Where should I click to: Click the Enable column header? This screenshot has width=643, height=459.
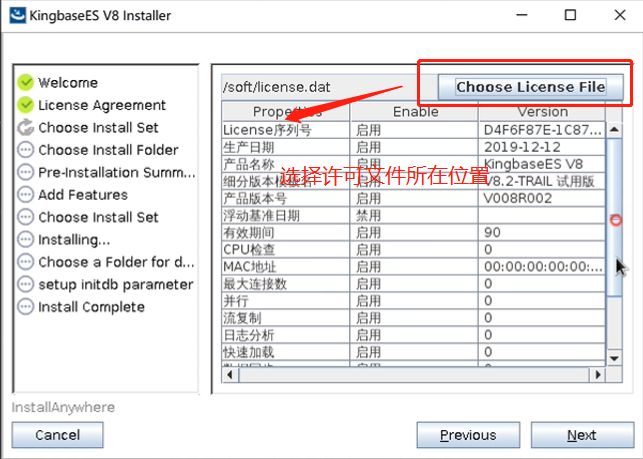(415, 112)
